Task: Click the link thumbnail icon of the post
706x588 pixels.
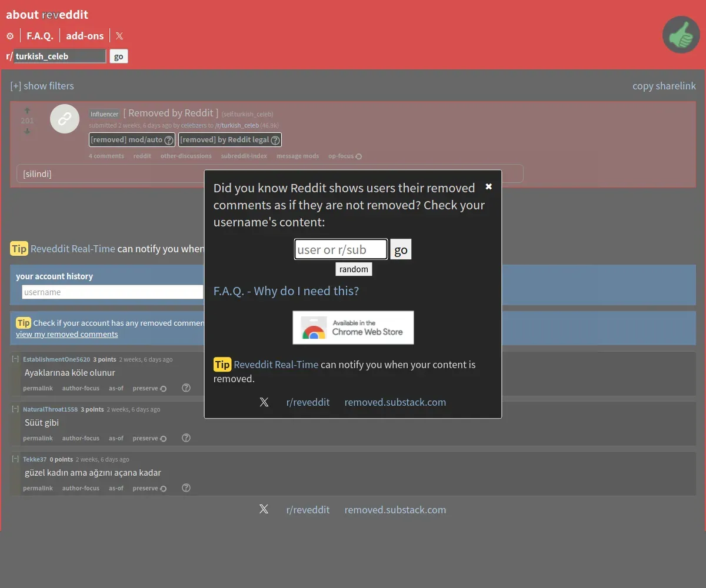Action: 65,119
